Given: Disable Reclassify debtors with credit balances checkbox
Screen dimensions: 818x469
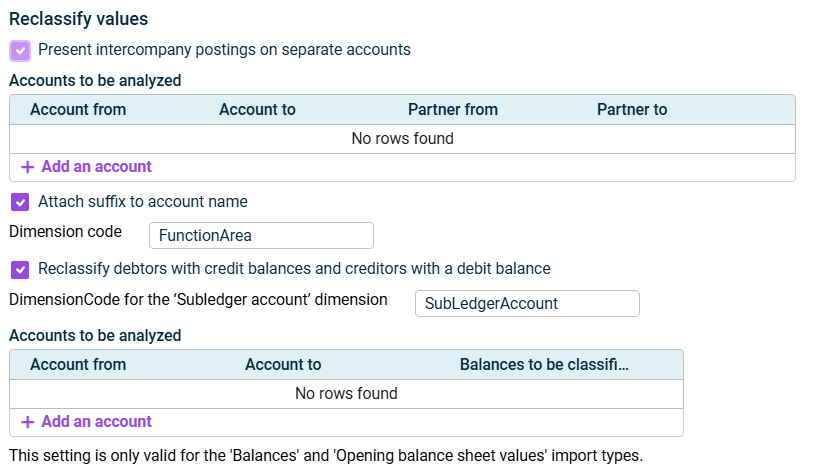Looking at the screenshot, I should tap(20, 269).
